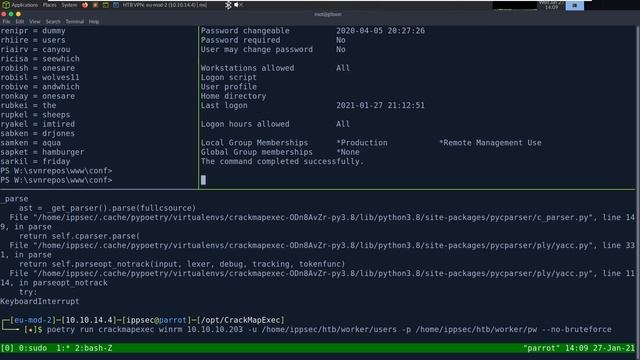Close the terminal window with red button
Viewport: 640px width, 360px height.
pos(4,14)
